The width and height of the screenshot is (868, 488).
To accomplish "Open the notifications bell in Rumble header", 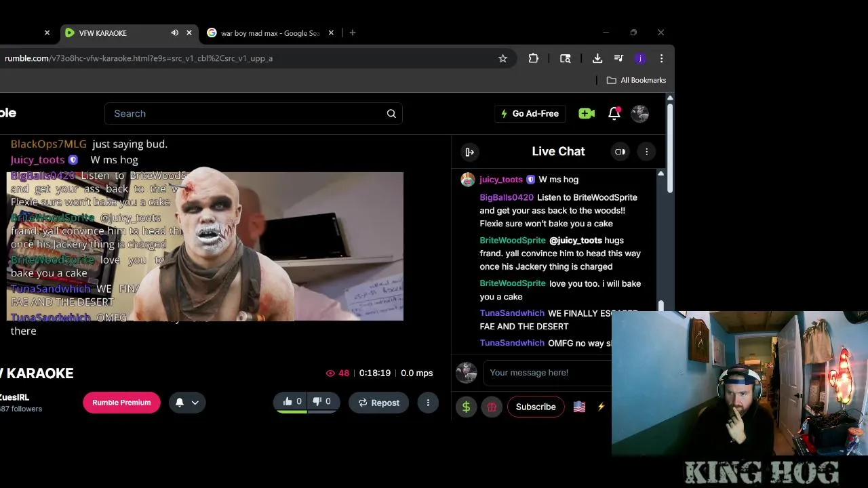I will coord(614,113).
